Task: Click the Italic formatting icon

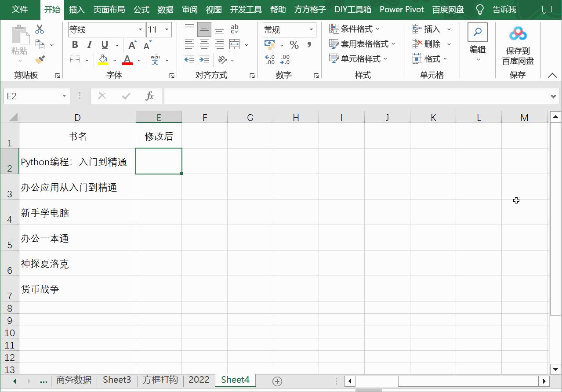Action: coord(89,44)
